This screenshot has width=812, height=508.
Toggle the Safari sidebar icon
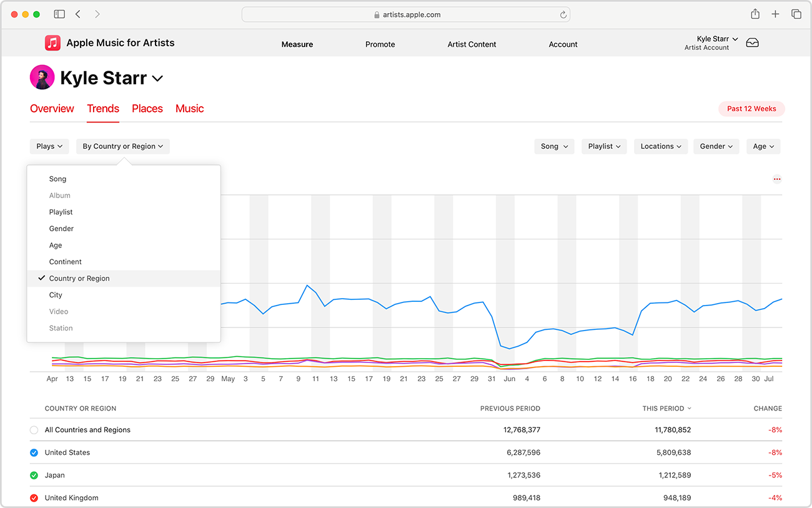59,14
